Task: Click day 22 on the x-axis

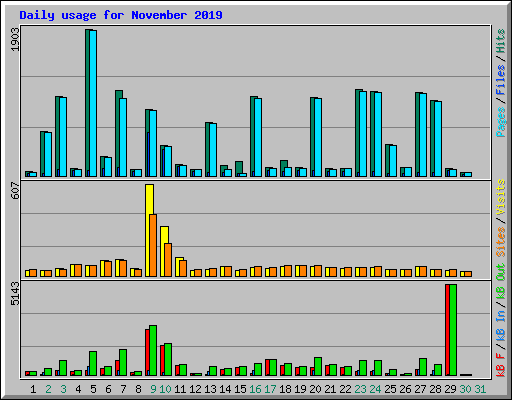Action: coord(345,389)
